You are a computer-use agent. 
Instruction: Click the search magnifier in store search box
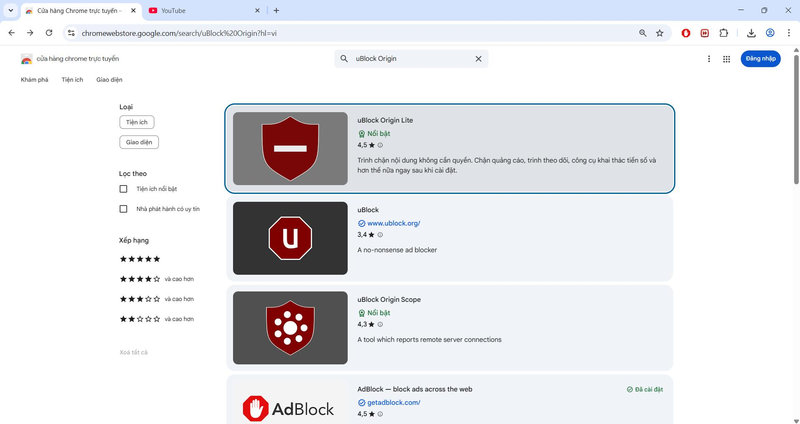pyautogui.click(x=344, y=59)
